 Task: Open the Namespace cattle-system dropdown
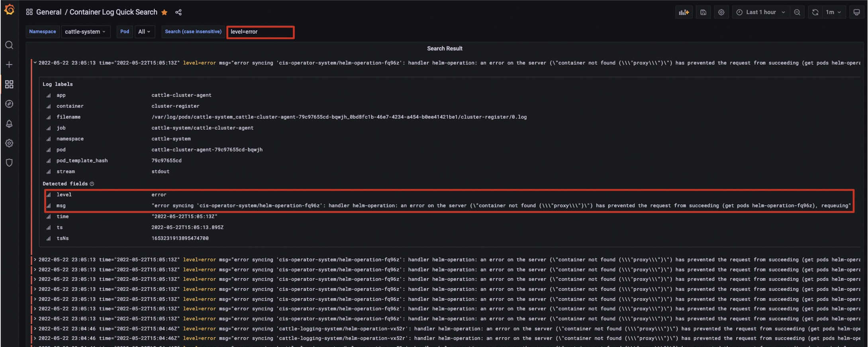click(x=85, y=32)
